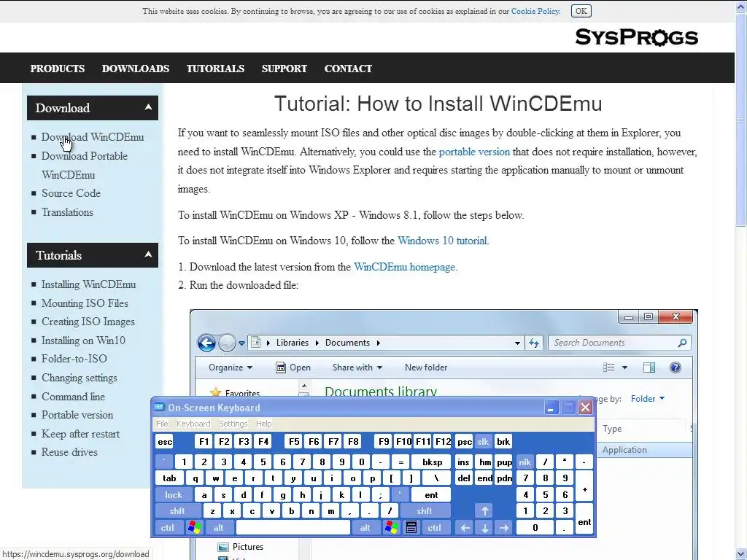Click the SysProgs logo

(636, 37)
